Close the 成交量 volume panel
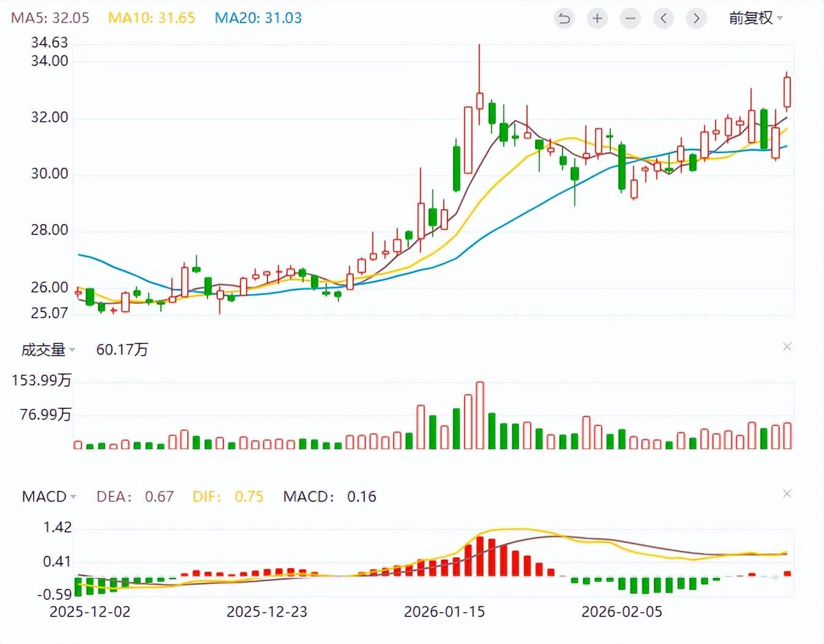 coord(787,347)
